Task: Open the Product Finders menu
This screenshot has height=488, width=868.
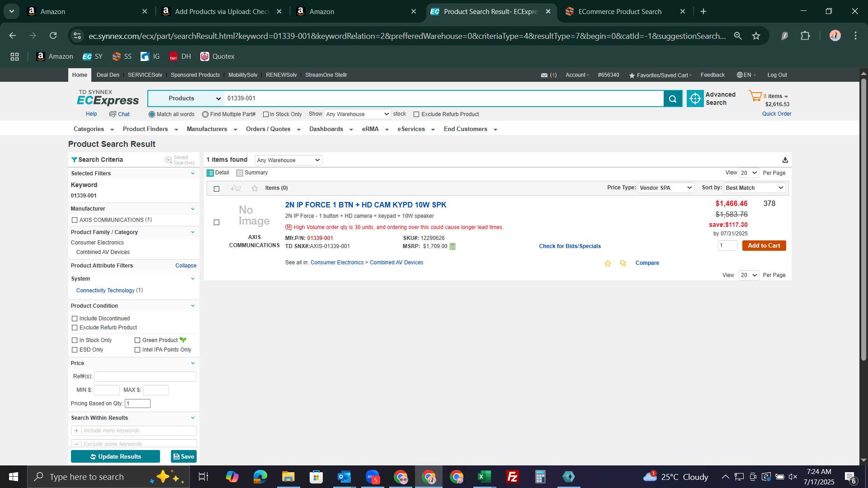Action: [x=151, y=129]
